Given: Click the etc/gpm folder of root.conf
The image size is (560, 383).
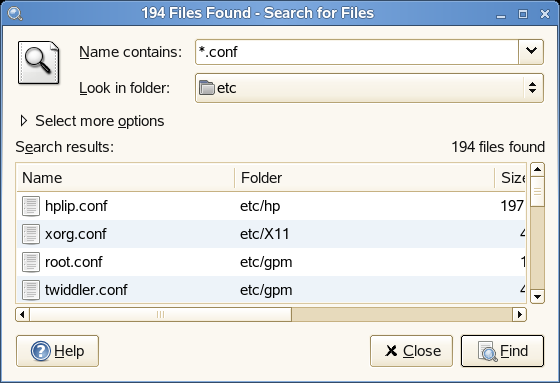Looking at the screenshot, I should (x=266, y=262).
